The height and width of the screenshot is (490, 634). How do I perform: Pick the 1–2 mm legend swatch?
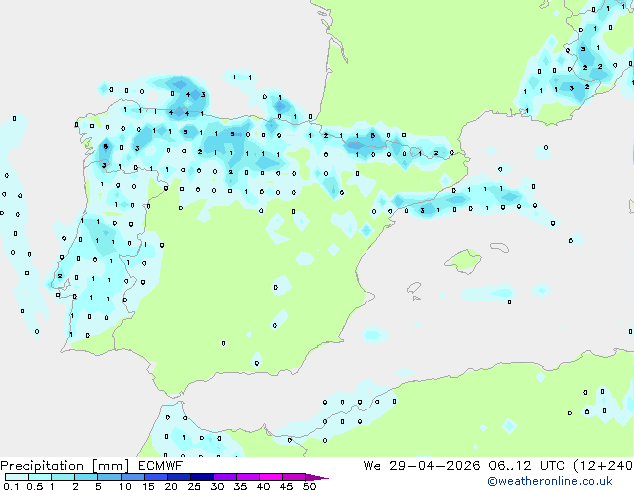click(63, 477)
